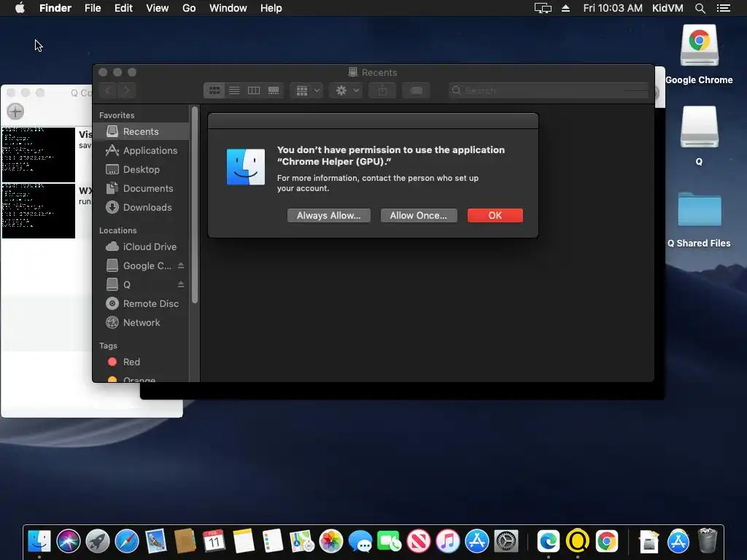Open Finder from the Dock
This screenshot has width=747, height=560.
[39, 542]
